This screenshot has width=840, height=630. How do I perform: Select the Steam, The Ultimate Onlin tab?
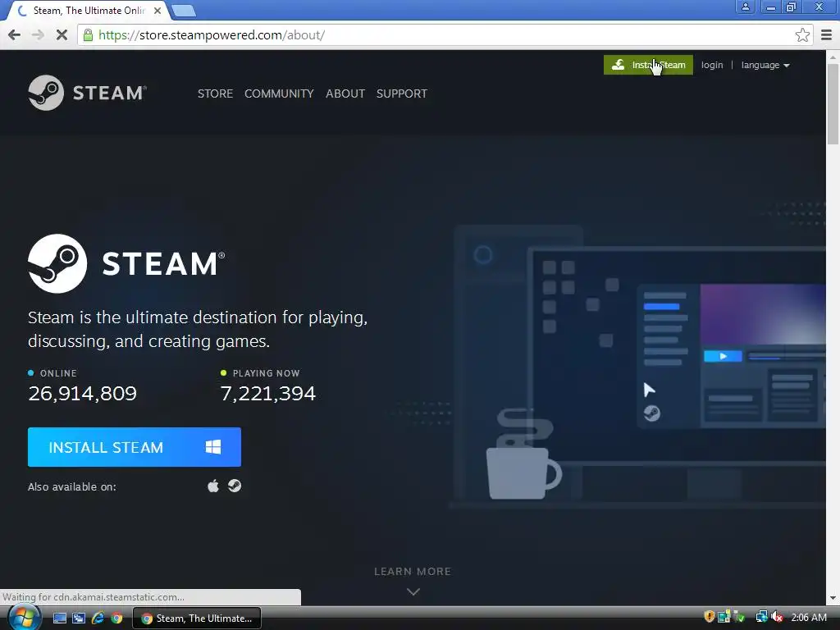click(x=89, y=11)
